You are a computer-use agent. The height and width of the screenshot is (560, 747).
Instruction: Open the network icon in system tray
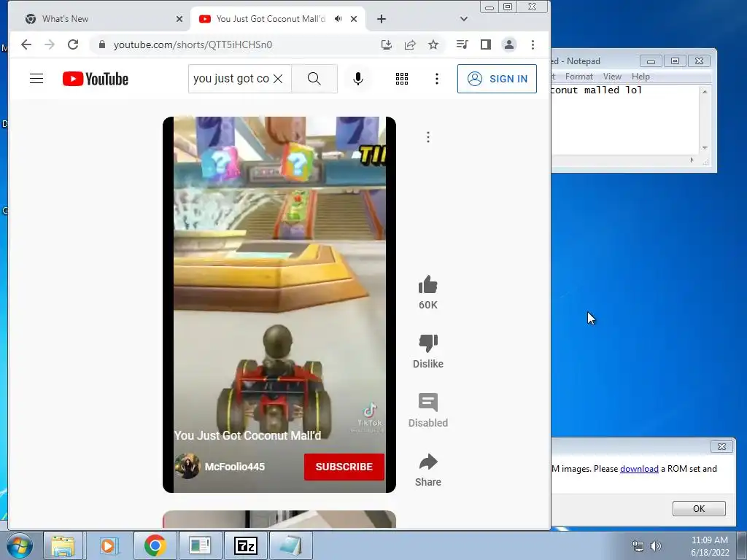tap(638, 546)
